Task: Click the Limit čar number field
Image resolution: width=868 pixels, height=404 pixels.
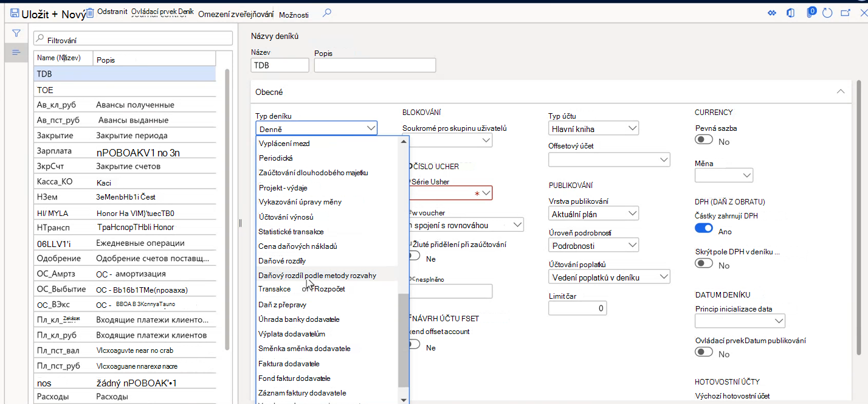Action: [577, 308]
